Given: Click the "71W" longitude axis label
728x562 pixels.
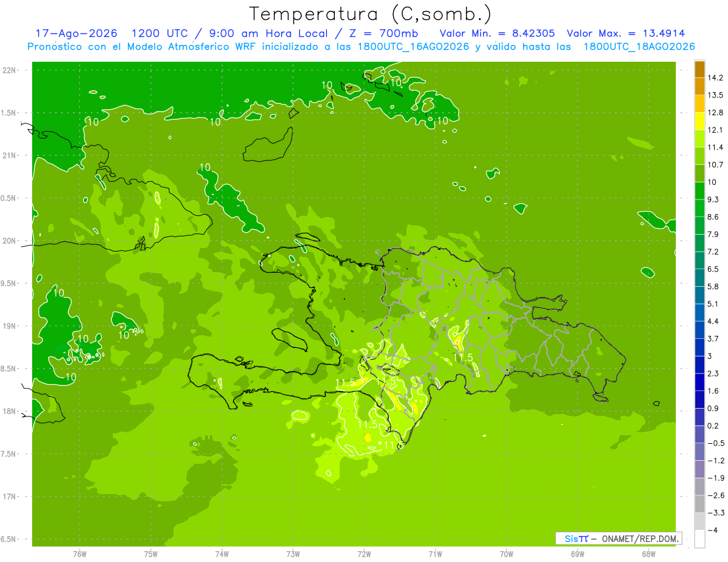Looking at the screenshot, I should point(435,554).
